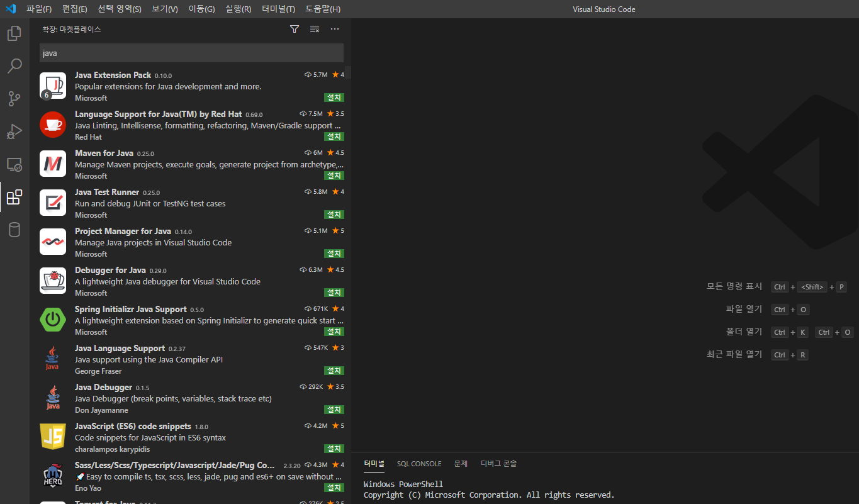859x504 pixels.
Task: Install Java Debugger by Don Jayamanne
Action: tap(334, 410)
